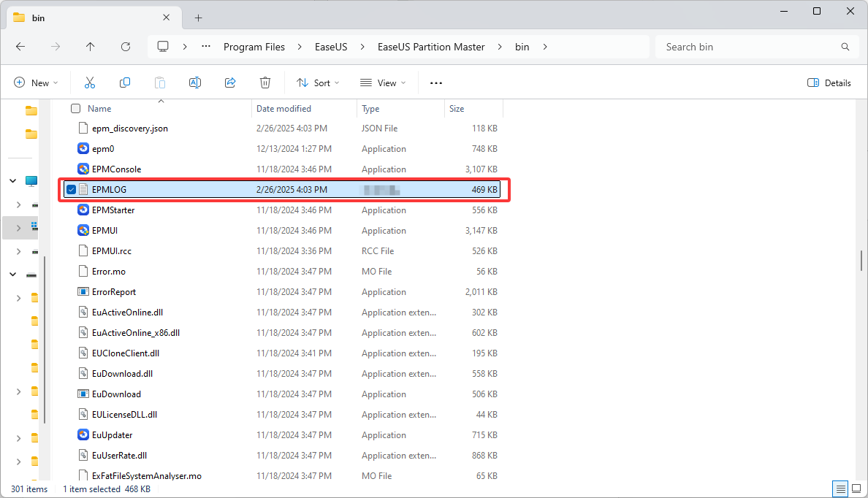Open the Sort dropdown menu
This screenshot has width=868, height=498.
[318, 83]
